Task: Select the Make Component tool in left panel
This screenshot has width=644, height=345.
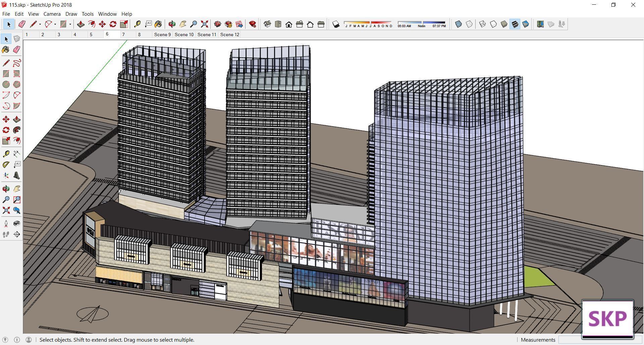Action: coord(17,39)
